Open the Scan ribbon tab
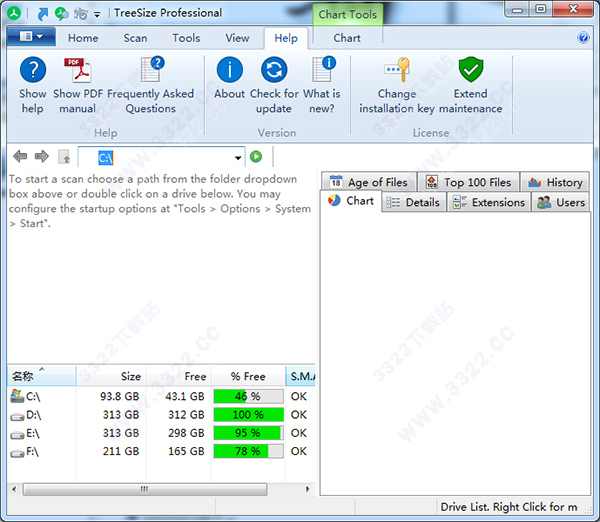The height and width of the screenshot is (522, 600). tap(135, 38)
